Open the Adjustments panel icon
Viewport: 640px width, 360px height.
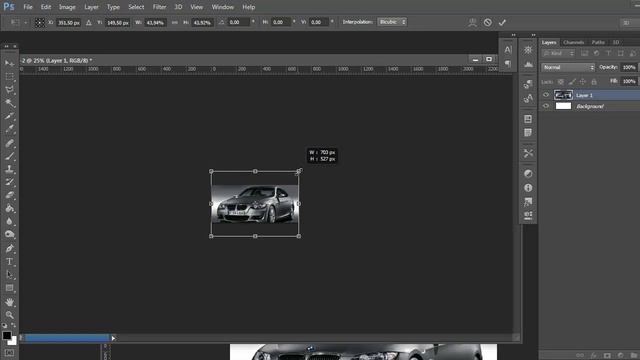pyautogui.click(x=528, y=174)
